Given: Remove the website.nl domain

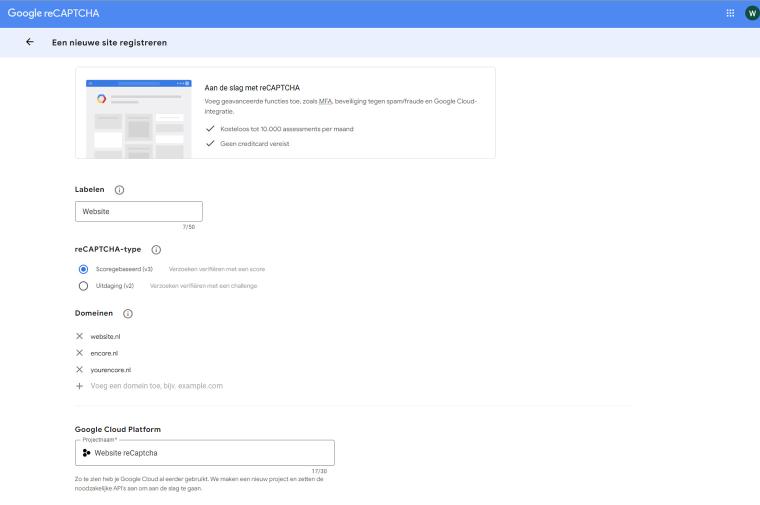Looking at the screenshot, I should pos(80,336).
